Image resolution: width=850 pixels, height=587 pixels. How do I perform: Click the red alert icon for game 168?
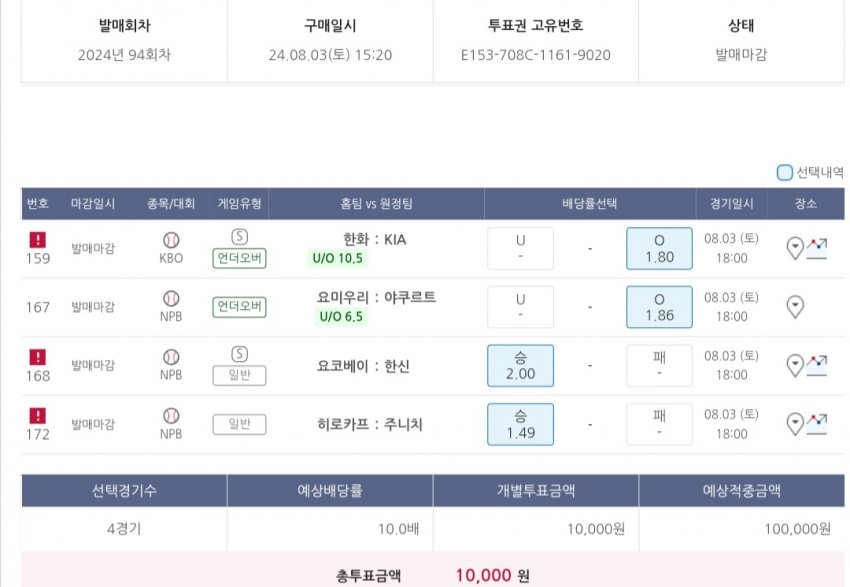(37, 356)
